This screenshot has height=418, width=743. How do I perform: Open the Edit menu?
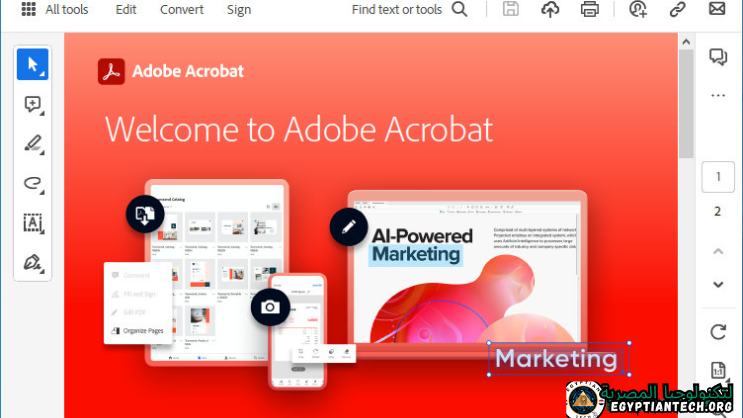126,10
